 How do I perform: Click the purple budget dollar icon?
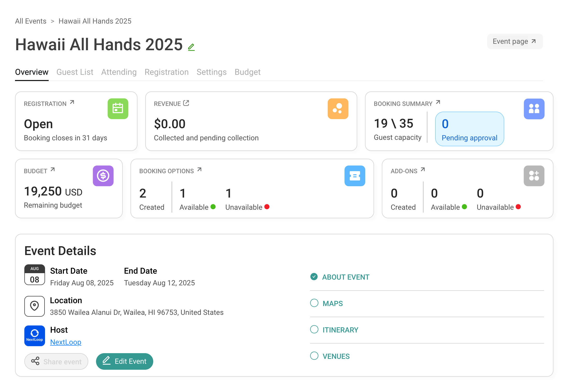[x=103, y=176]
